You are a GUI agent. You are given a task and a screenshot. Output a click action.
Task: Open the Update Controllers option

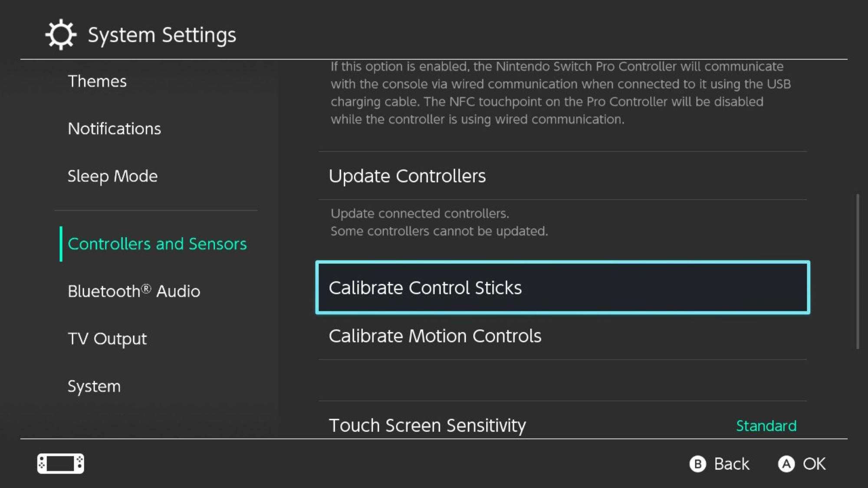408,176
